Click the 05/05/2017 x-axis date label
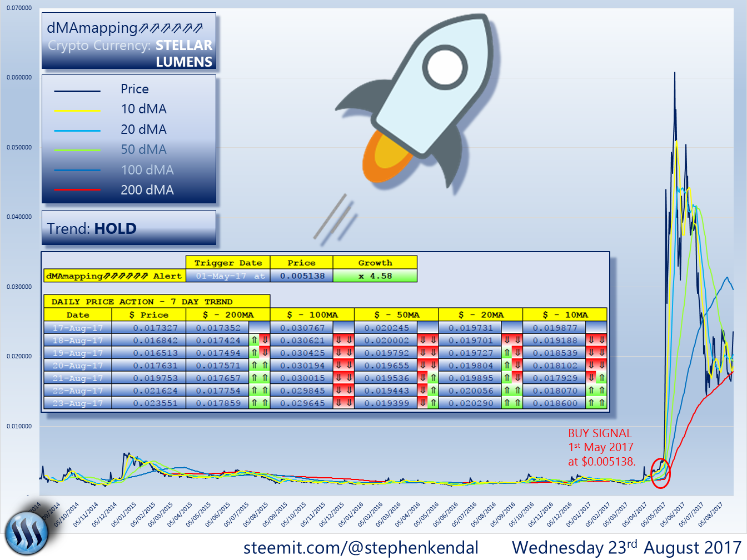 point(653,514)
